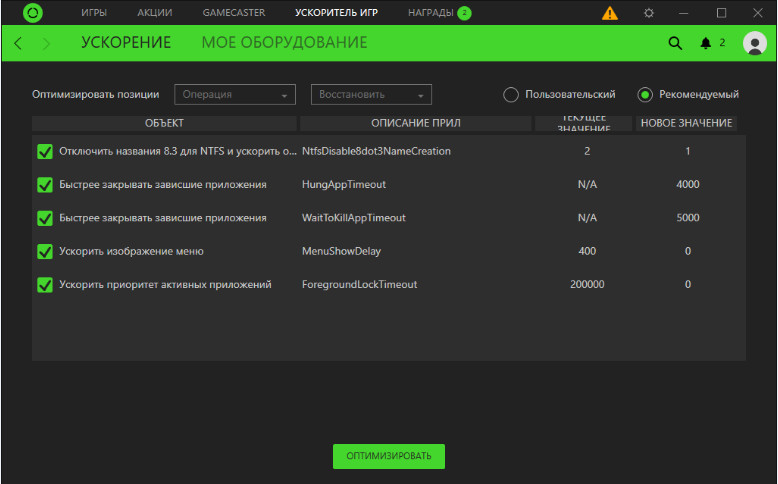The height and width of the screenshot is (484, 778).
Task: Open settings via the gear icon
Action: (648, 13)
